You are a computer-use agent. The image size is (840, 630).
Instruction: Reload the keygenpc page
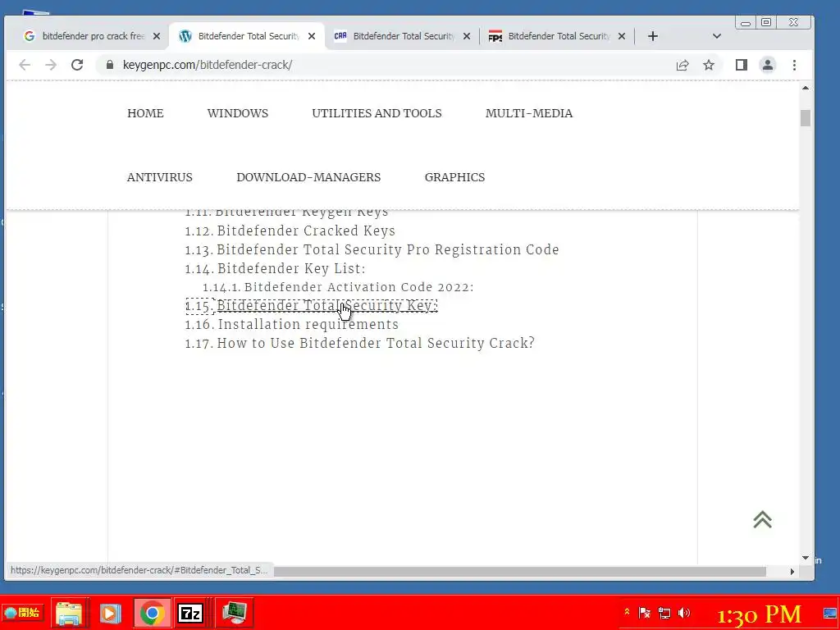click(77, 65)
